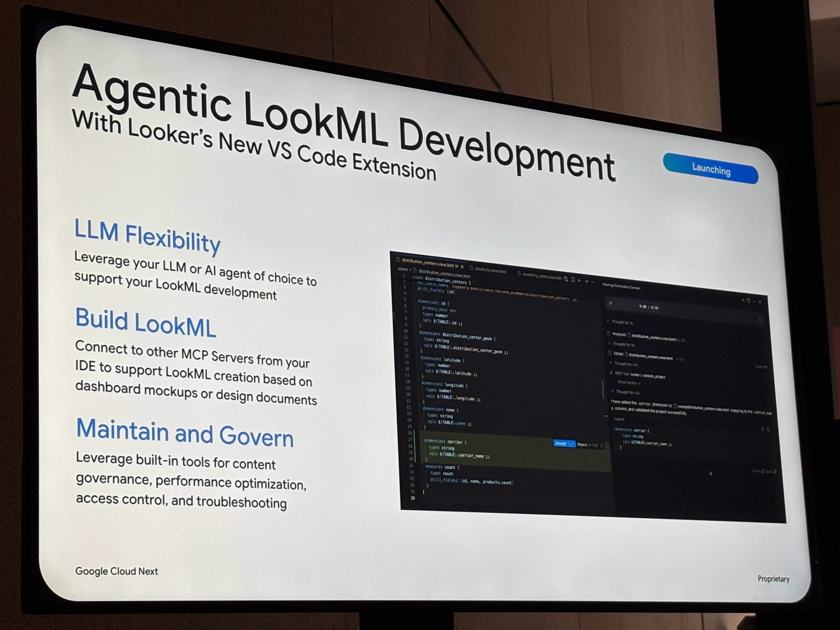Image resolution: width=840 pixels, height=630 pixels.
Task: Click the 'Proprietary' footer label
Action: pyautogui.click(x=773, y=579)
